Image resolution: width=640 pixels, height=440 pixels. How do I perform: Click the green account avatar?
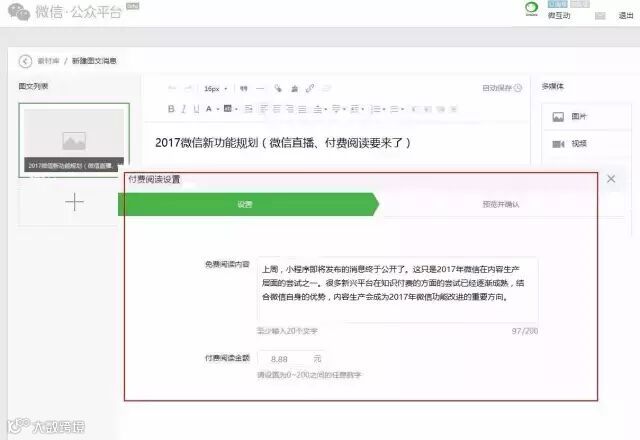pyautogui.click(x=531, y=8)
